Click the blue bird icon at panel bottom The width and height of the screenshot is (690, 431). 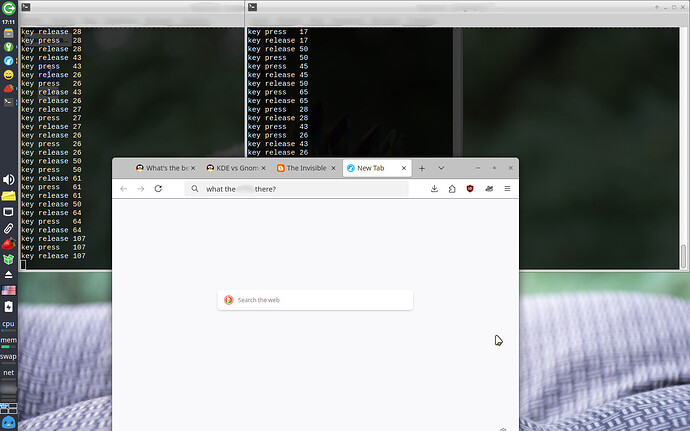coord(8,423)
